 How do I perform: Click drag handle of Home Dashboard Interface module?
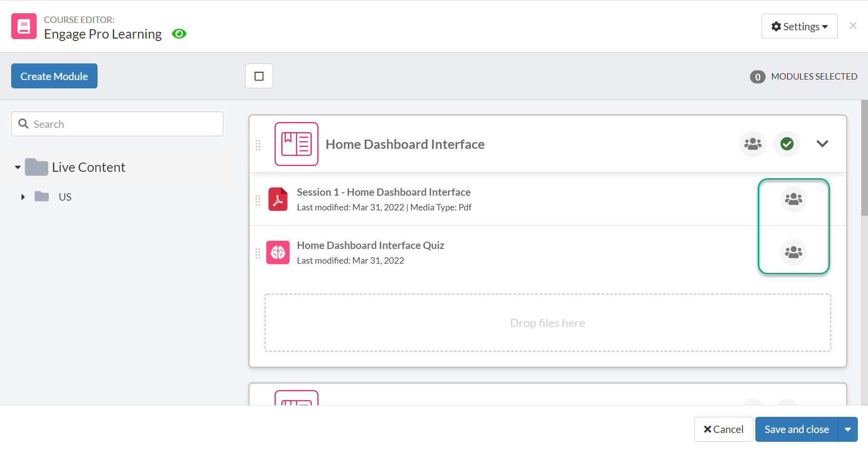coord(258,145)
